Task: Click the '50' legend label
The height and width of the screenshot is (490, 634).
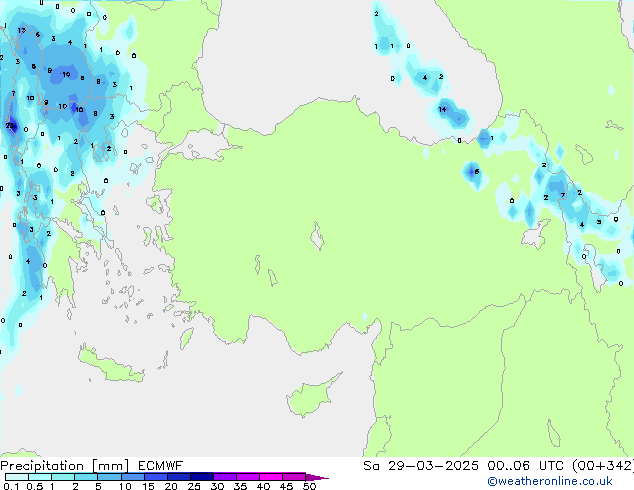Action: [309, 486]
